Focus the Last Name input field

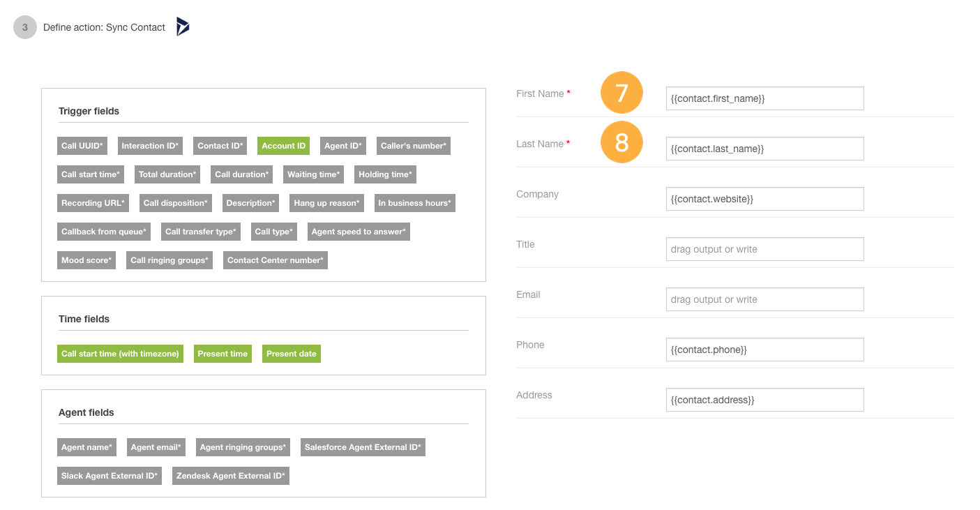click(x=765, y=149)
